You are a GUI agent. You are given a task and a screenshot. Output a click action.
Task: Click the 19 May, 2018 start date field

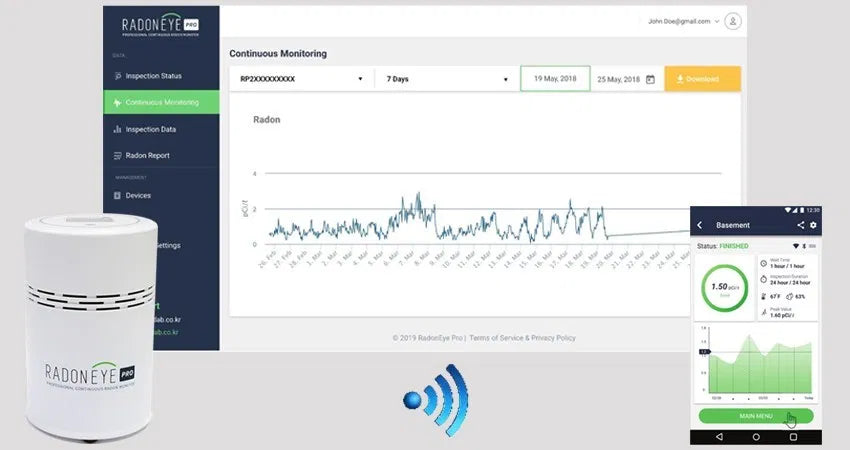coord(553,79)
